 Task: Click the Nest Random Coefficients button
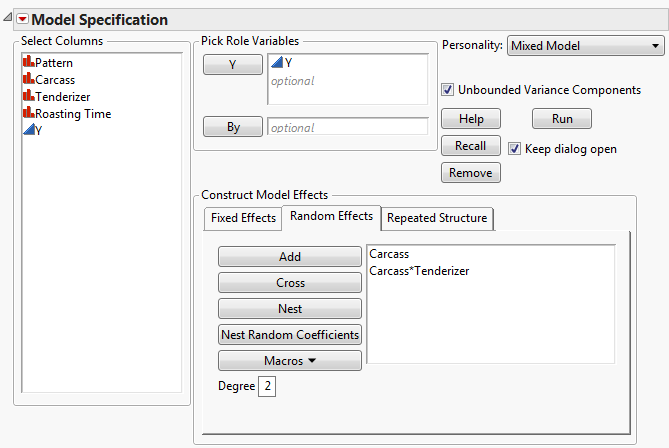tap(290, 334)
